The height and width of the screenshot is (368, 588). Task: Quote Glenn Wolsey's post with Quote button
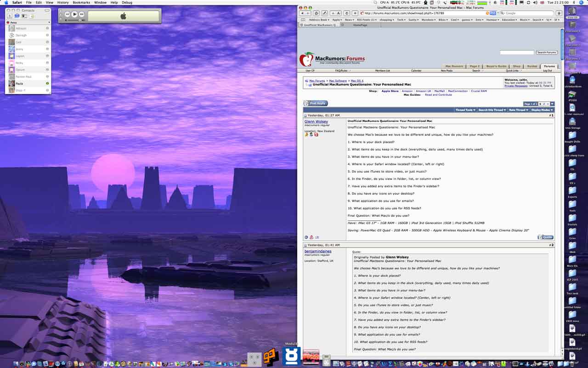point(545,237)
